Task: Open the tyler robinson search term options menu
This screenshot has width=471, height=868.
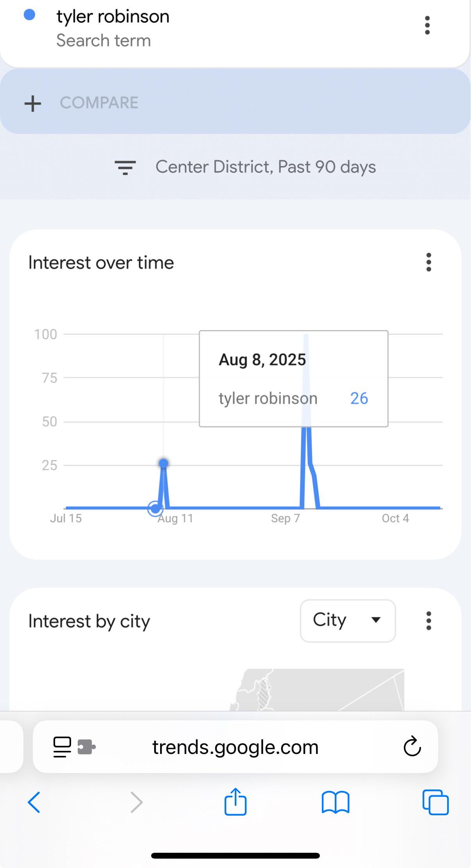Action: (427, 25)
